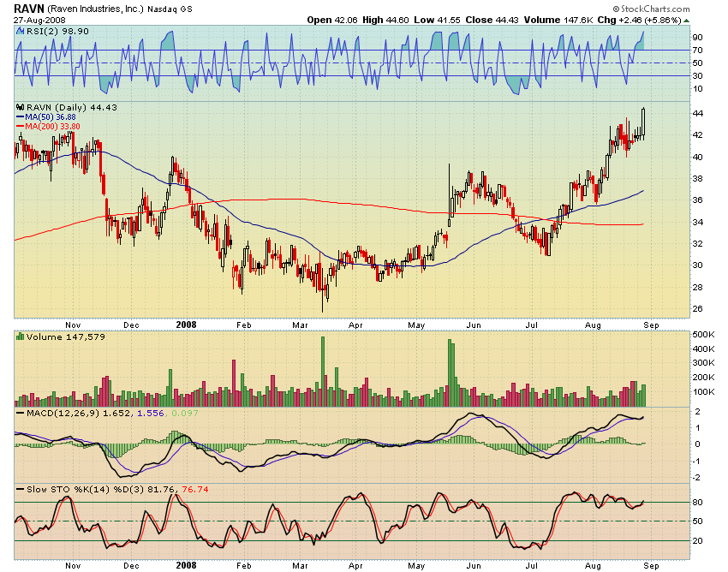Screen dimensions: 728x572
Task: Click the green volume bars icon
Action: [20, 337]
